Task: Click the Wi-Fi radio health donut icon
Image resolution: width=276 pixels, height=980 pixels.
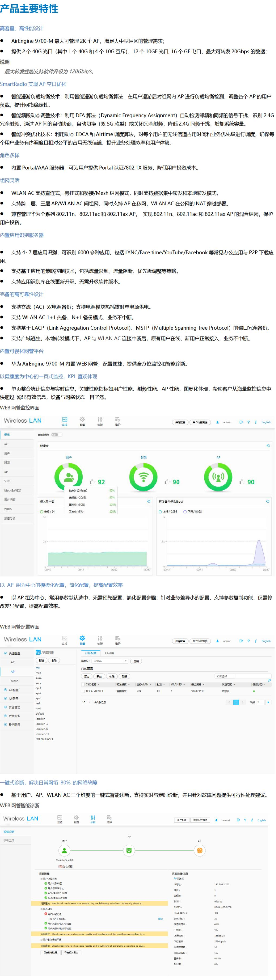Action: click(143, 477)
